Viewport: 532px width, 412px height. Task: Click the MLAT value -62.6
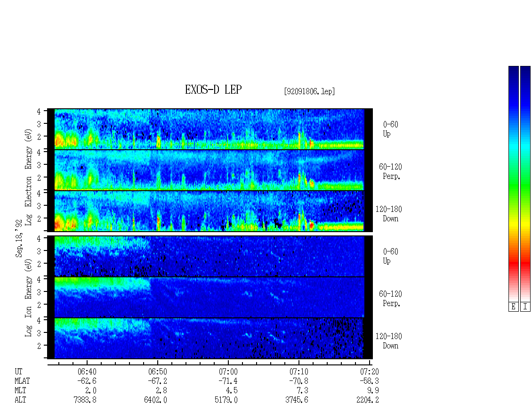tap(87, 381)
